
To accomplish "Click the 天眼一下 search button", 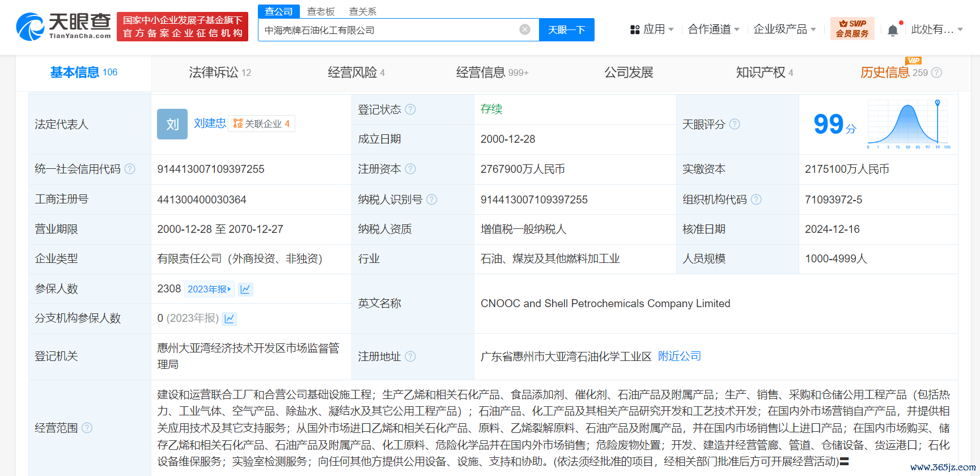I will 566,29.
